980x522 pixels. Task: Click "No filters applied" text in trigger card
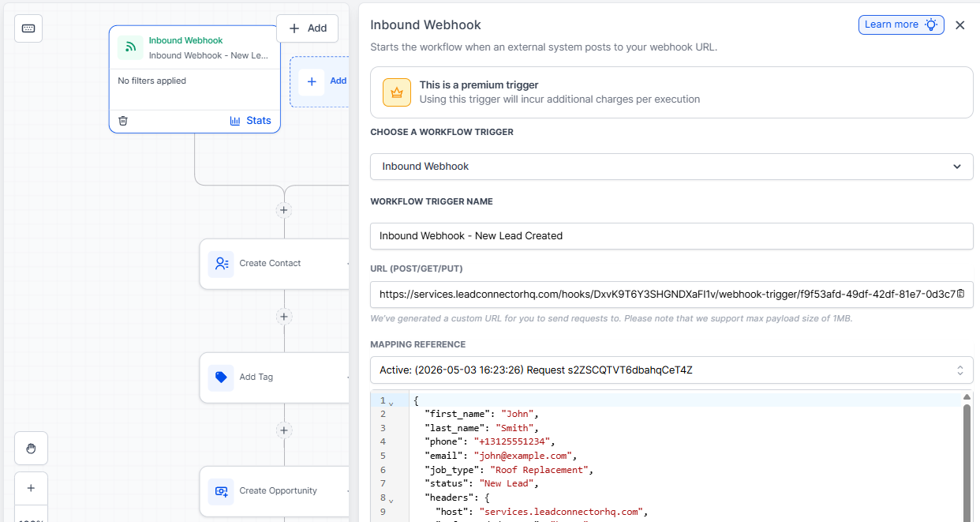(152, 81)
